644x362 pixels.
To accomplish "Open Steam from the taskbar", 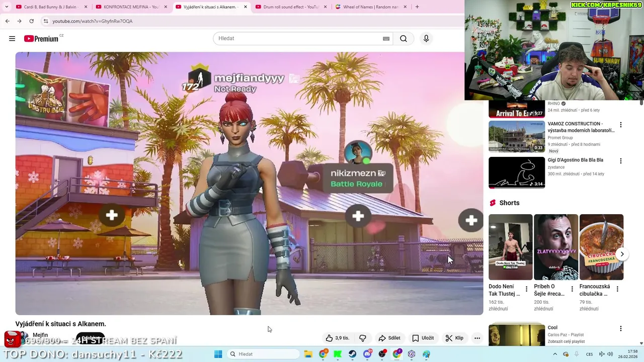I will (352, 354).
